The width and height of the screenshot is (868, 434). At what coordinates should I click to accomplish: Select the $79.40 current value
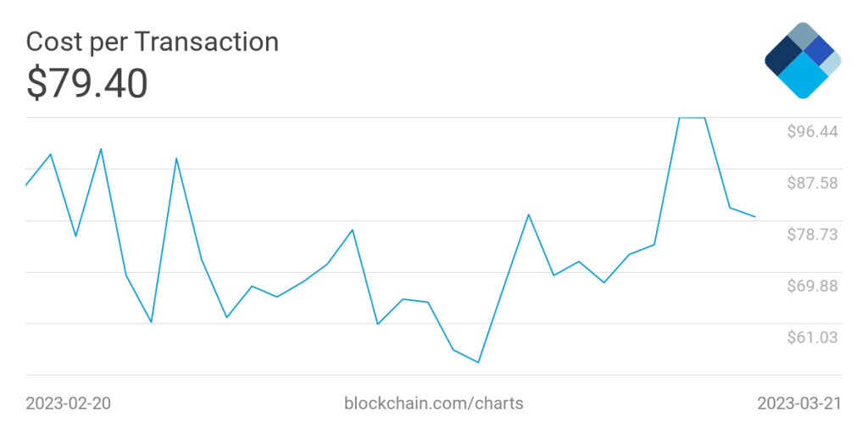87,83
